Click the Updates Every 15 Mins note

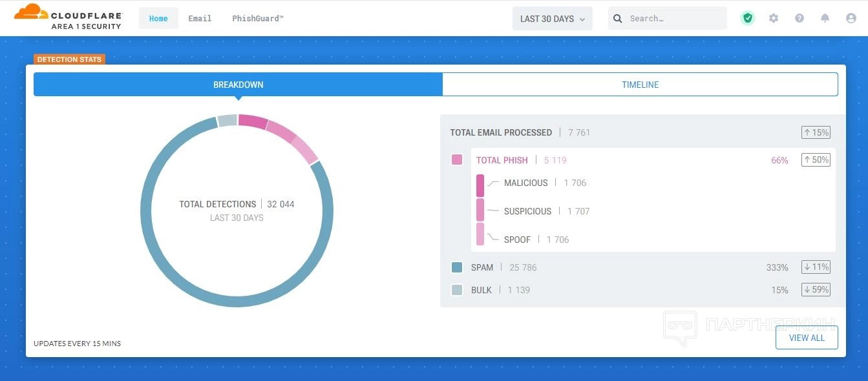pyautogui.click(x=78, y=344)
